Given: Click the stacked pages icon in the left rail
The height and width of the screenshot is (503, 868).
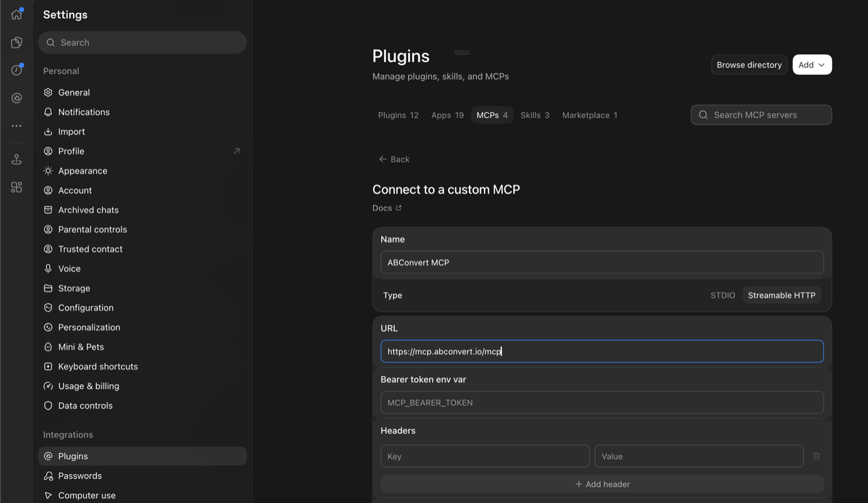Looking at the screenshot, I should click(16, 42).
